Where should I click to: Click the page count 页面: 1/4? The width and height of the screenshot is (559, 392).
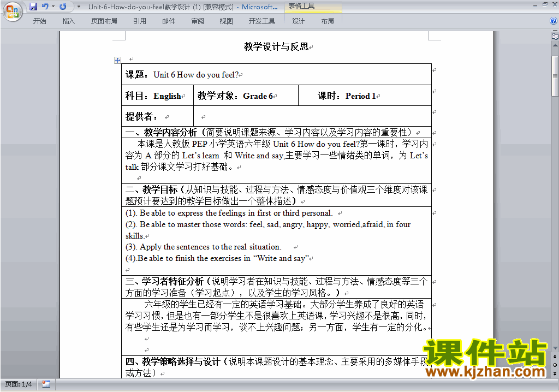(x=18, y=384)
